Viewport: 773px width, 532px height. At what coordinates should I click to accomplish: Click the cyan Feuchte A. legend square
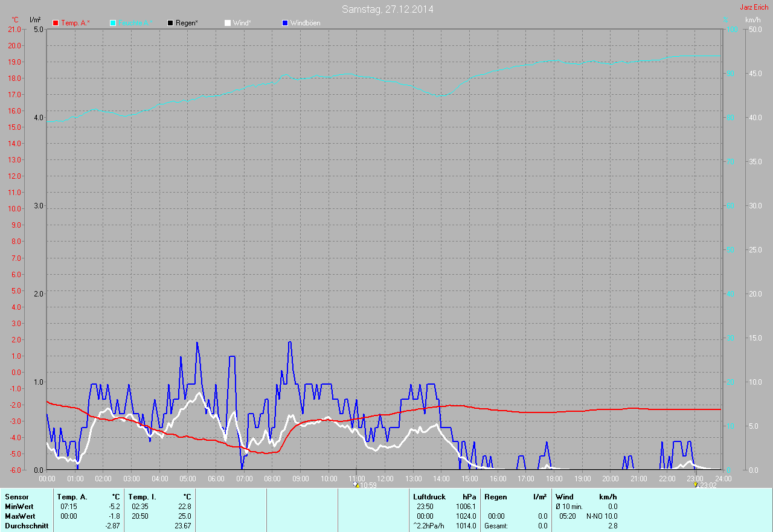pos(113,23)
